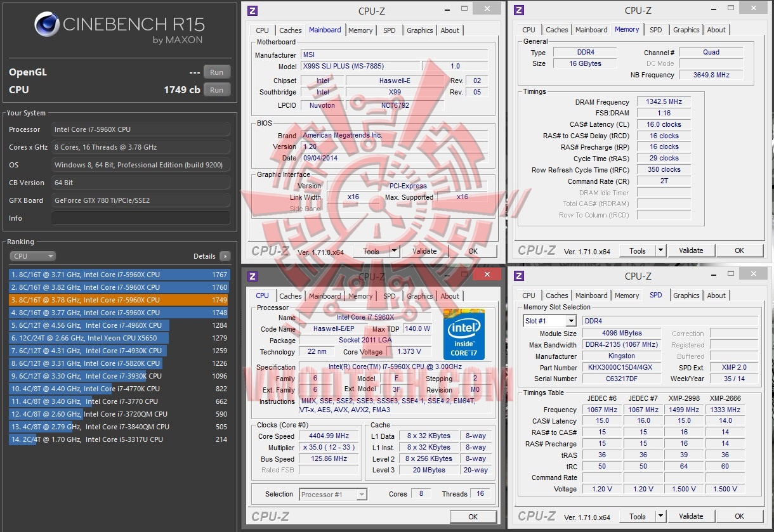The width and height of the screenshot is (774, 532).
Task: Select ranking row 6 Intel Xeon X5650
Action: coord(119,338)
